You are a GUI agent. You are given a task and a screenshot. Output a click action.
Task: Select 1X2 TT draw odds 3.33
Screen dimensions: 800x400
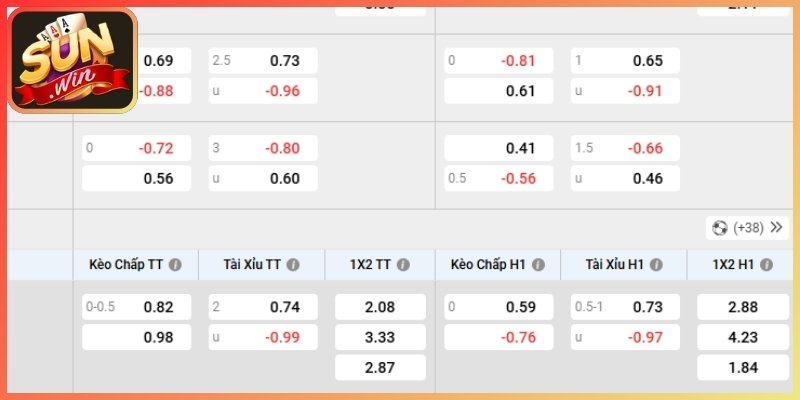(380, 337)
